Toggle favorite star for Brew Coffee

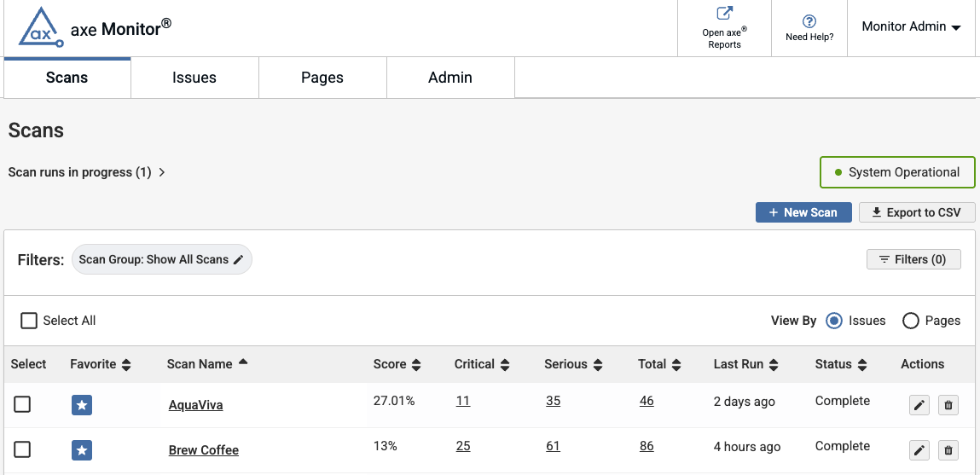pos(82,450)
